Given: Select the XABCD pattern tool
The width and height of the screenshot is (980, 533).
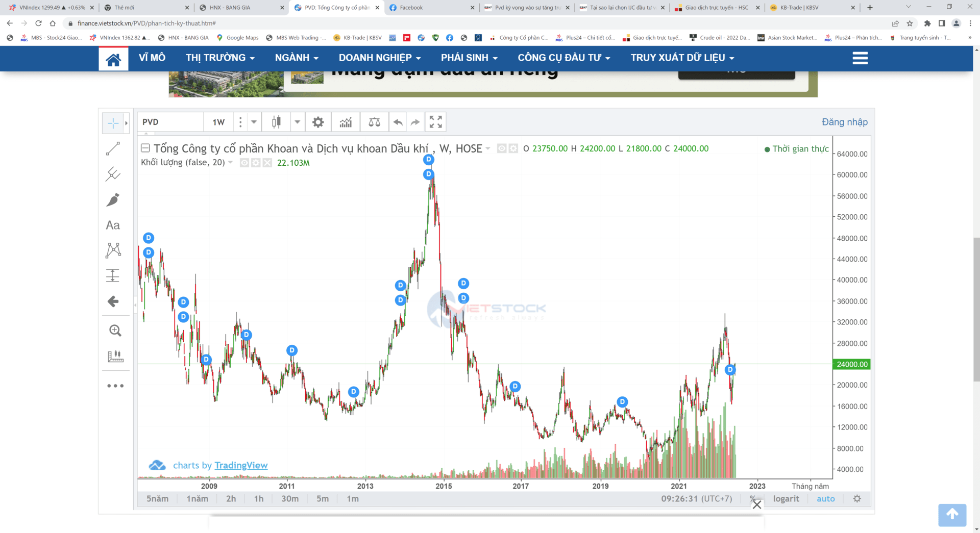Looking at the screenshot, I should tap(113, 250).
